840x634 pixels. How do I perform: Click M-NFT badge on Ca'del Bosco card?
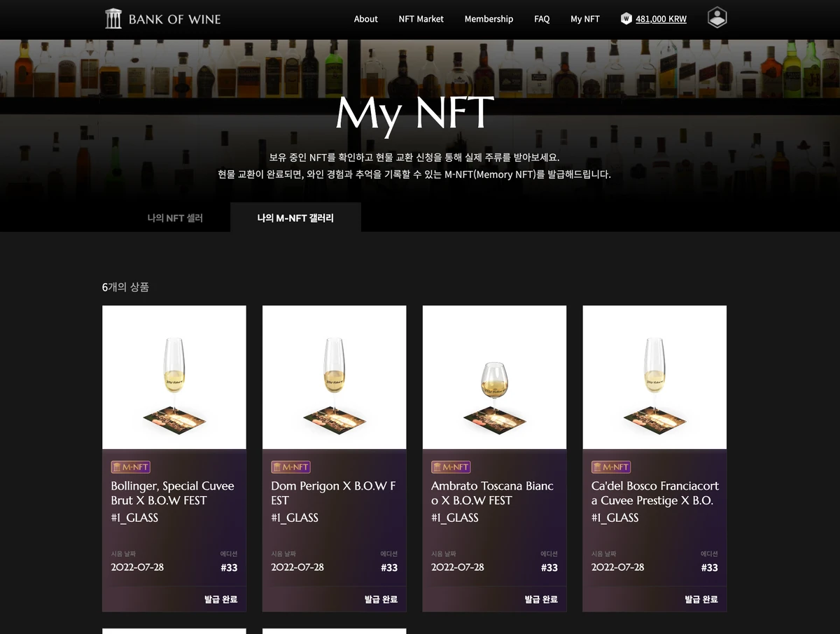click(611, 467)
